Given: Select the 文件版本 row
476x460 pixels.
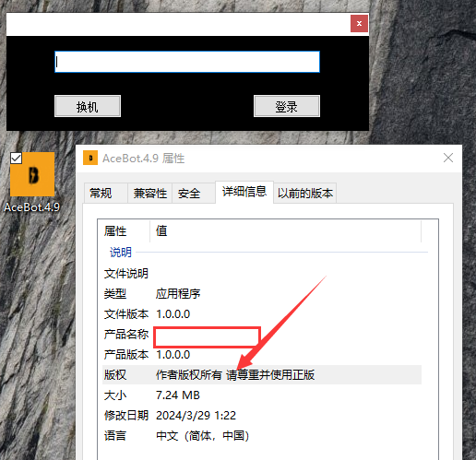Looking at the screenshot, I should [262, 314].
